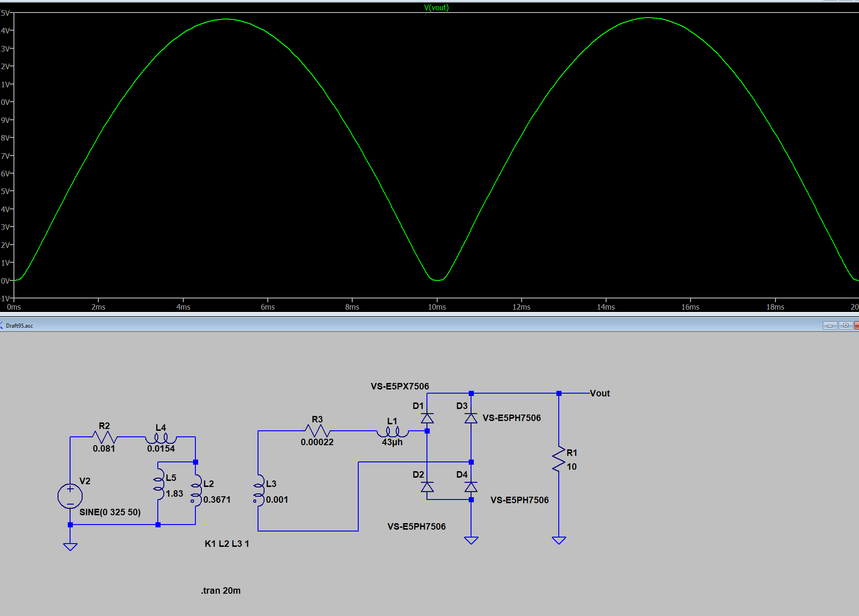Select the V(vout) trace label
Viewport: 859px width, 616px height.
pos(436,7)
